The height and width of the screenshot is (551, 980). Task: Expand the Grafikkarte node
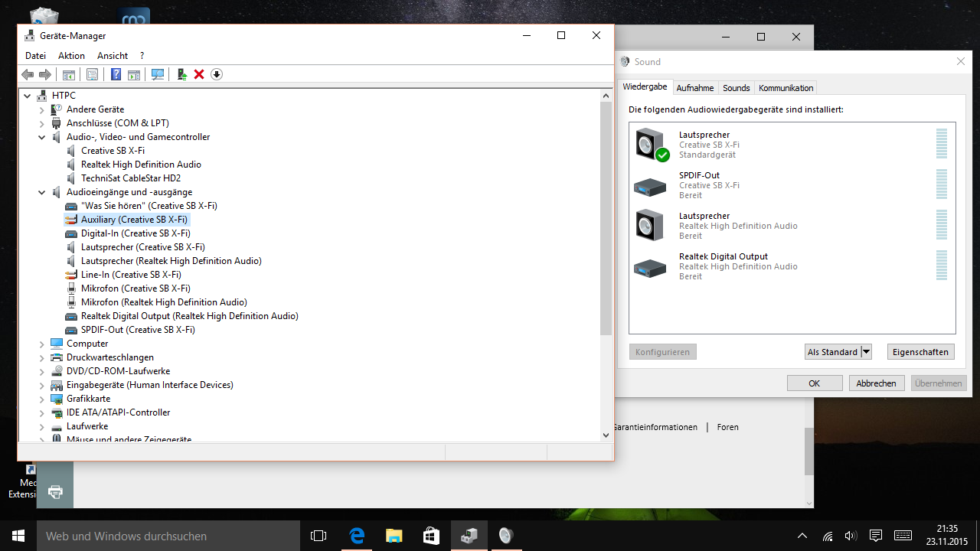42,399
